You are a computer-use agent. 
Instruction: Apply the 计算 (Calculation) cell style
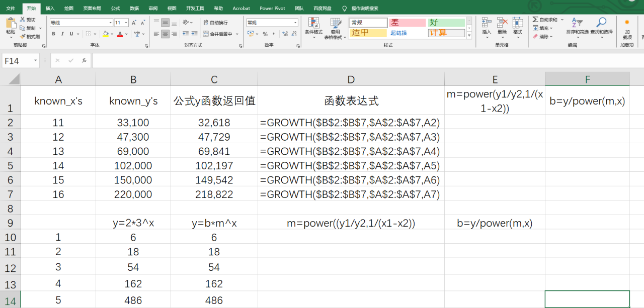[446, 33]
